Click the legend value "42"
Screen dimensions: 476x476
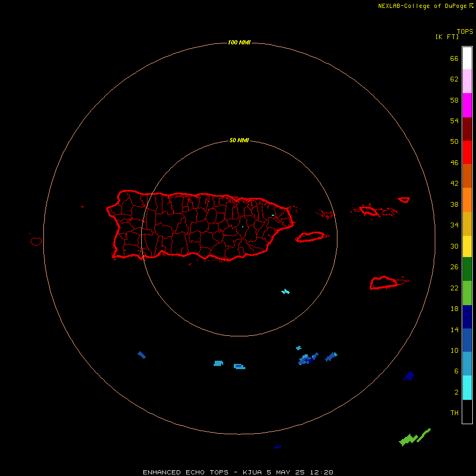[454, 184]
